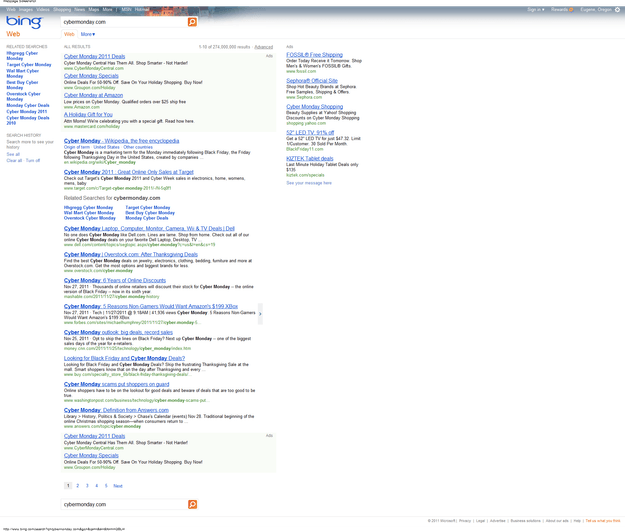
Task: Open the KIZTEK Tablet deals ad
Action: pyautogui.click(x=310, y=159)
